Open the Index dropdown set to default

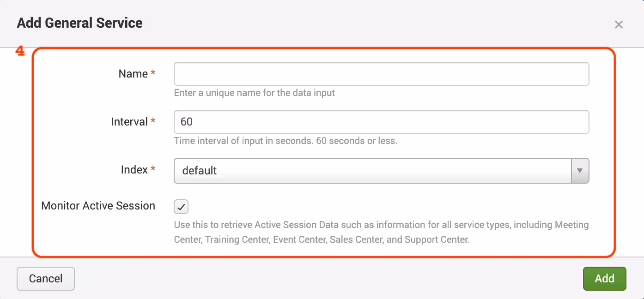372,171
